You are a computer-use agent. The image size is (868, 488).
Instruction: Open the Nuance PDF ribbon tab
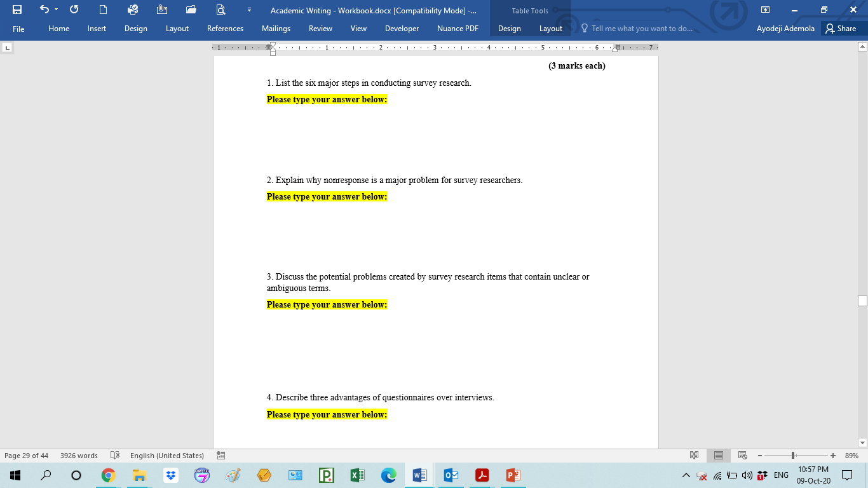pos(458,29)
